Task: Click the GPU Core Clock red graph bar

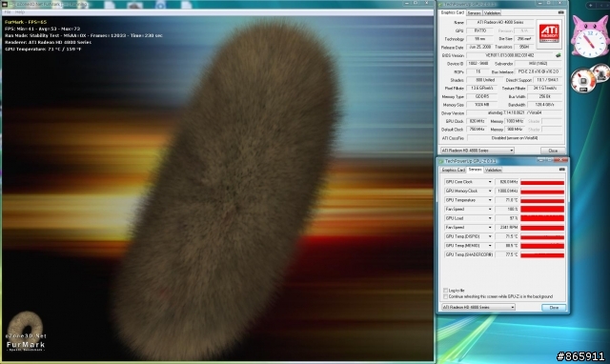Action: (x=542, y=182)
